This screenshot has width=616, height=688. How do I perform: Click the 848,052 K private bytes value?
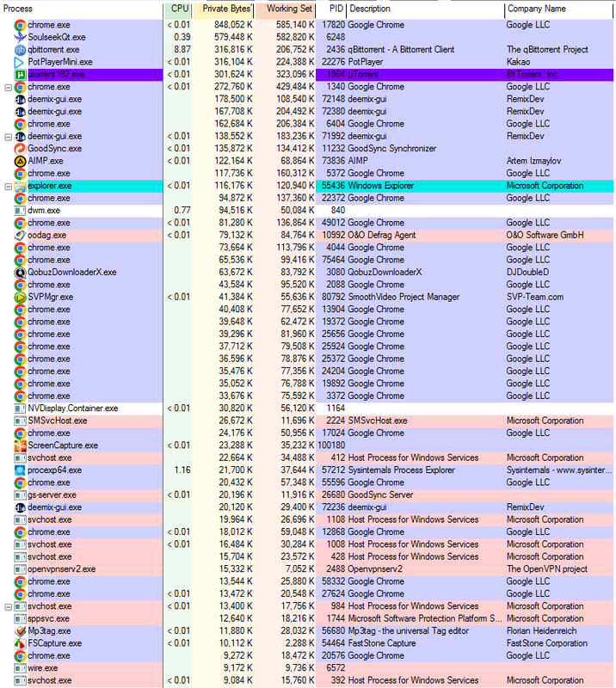pyautogui.click(x=233, y=25)
